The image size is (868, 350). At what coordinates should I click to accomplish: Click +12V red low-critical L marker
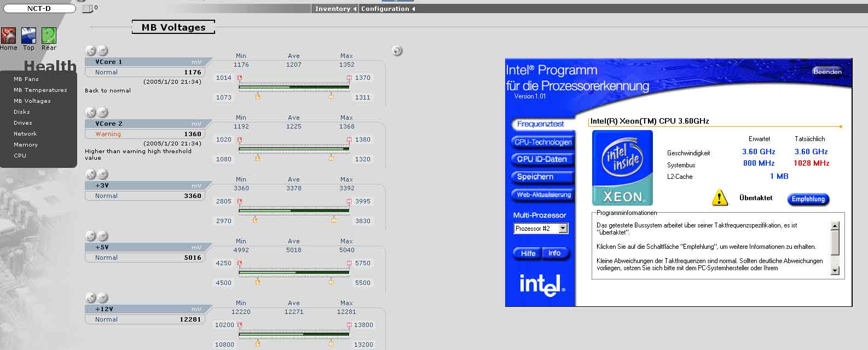coord(240,325)
